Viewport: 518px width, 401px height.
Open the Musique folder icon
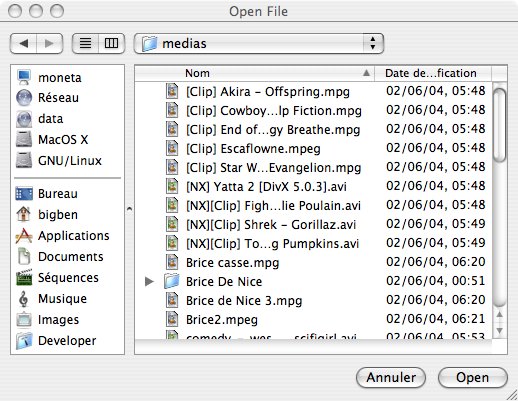23,299
